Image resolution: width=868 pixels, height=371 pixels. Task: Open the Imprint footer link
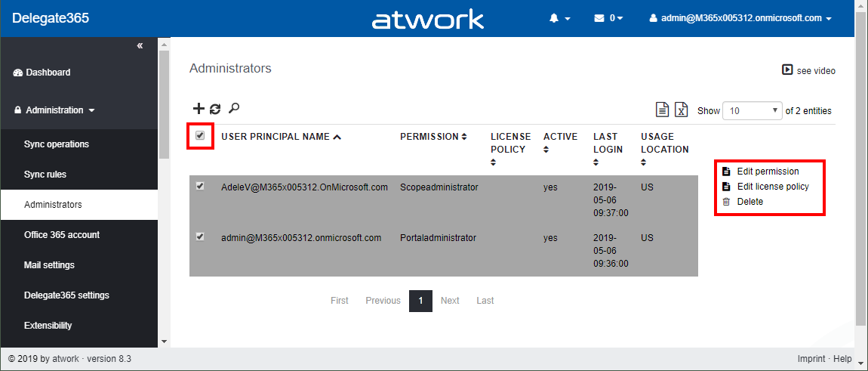pos(811,359)
